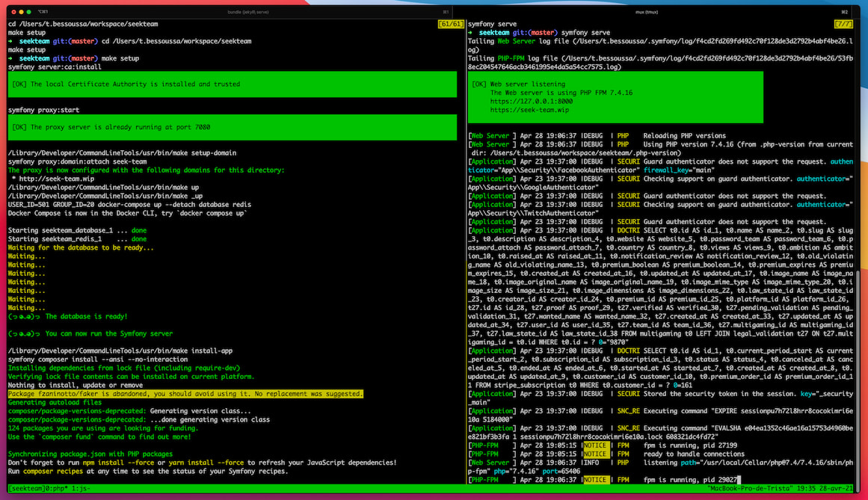Viewport: 868px width, 500px height.
Task: Select the 1:js- window in tmux status bar
Action: click(x=80, y=488)
